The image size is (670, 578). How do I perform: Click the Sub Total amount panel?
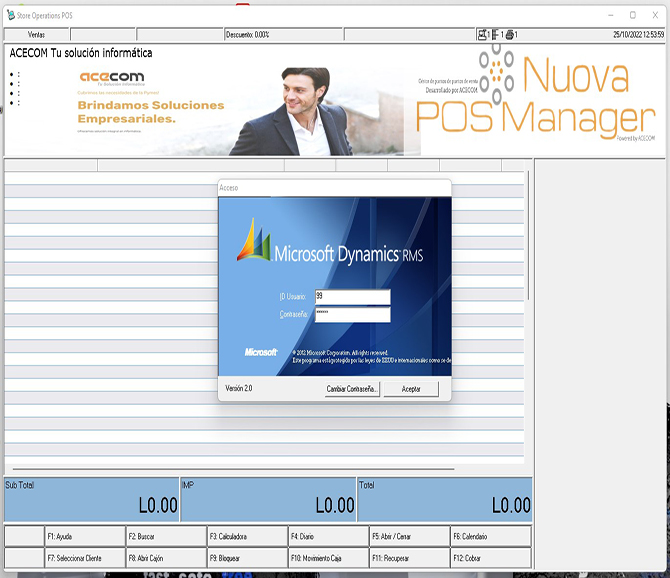click(x=91, y=499)
